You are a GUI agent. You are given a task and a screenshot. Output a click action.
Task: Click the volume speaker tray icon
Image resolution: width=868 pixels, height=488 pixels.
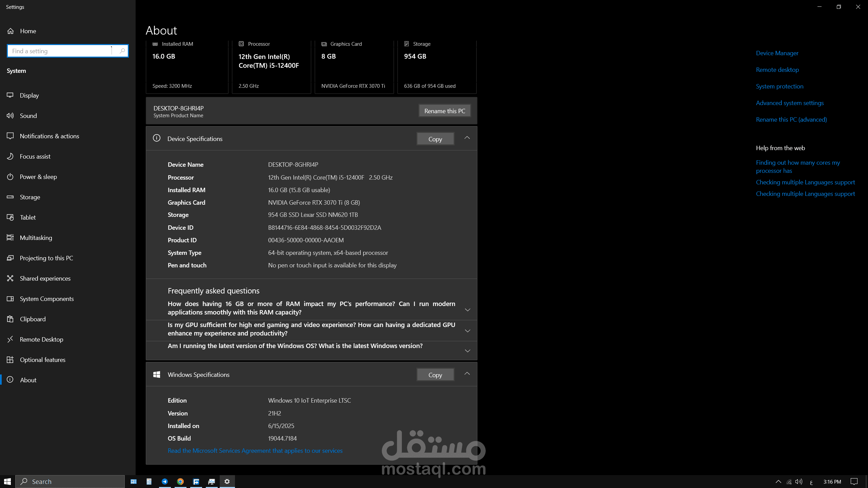(799, 482)
